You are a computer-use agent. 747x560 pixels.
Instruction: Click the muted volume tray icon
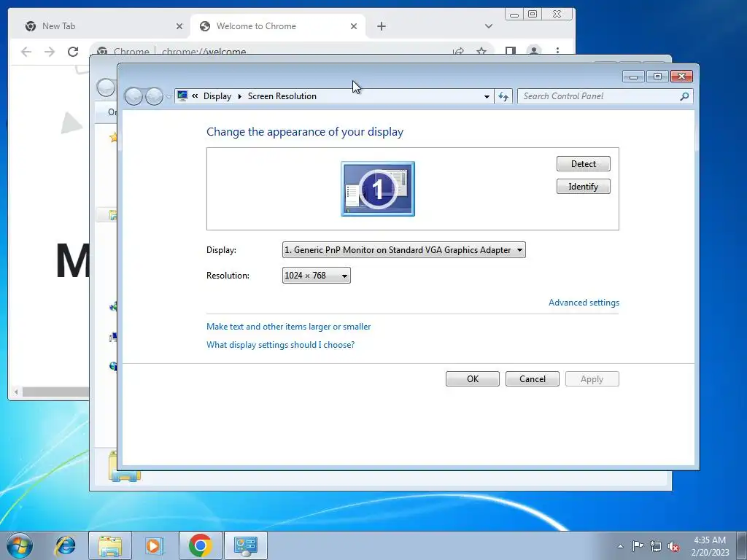pyautogui.click(x=673, y=546)
